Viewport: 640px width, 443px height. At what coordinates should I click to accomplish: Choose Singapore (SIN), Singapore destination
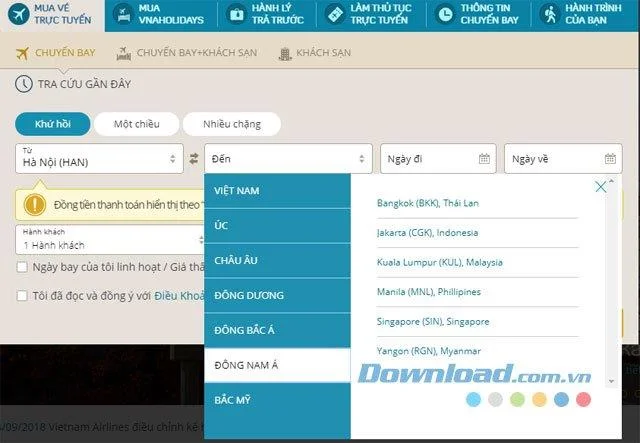(x=433, y=322)
